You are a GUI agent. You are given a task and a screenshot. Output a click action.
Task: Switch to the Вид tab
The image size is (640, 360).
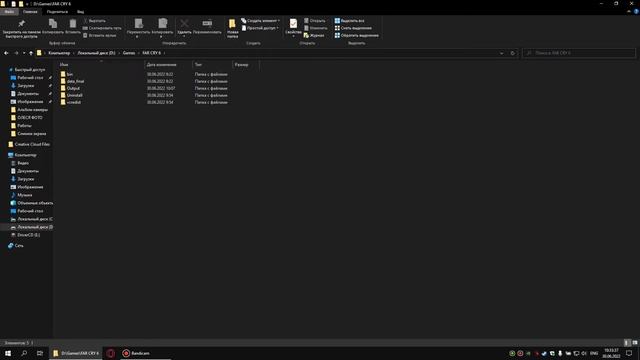click(x=80, y=12)
